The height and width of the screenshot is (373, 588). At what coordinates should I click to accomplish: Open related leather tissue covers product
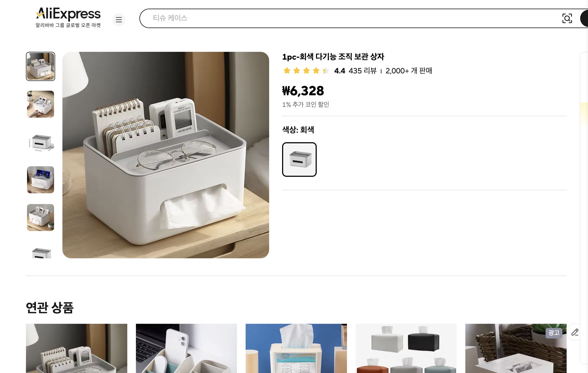click(x=406, y=348)
